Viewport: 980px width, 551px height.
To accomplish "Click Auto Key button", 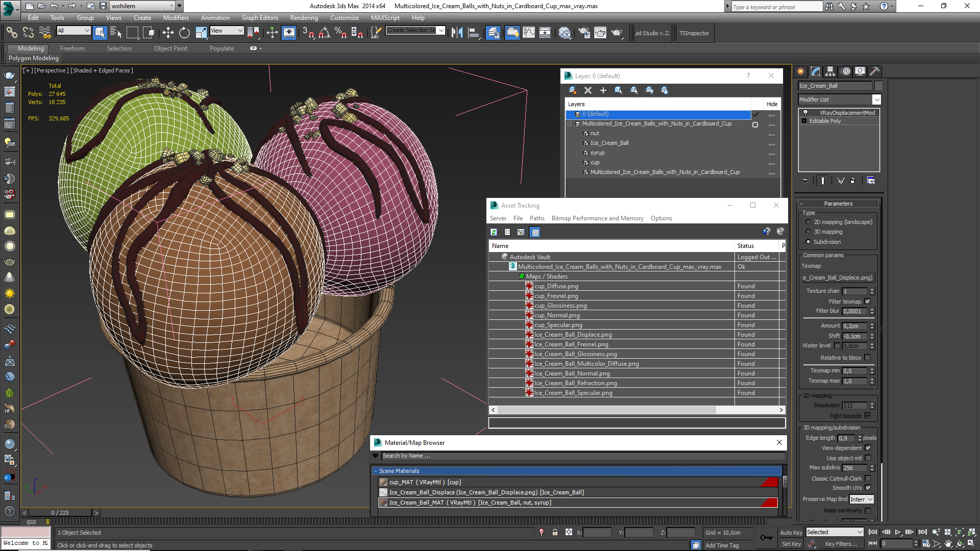I will point(791,533).
